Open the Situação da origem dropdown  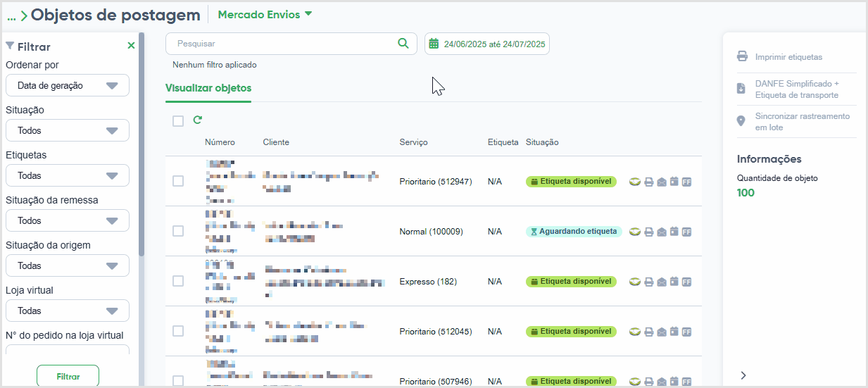point(68,265)
